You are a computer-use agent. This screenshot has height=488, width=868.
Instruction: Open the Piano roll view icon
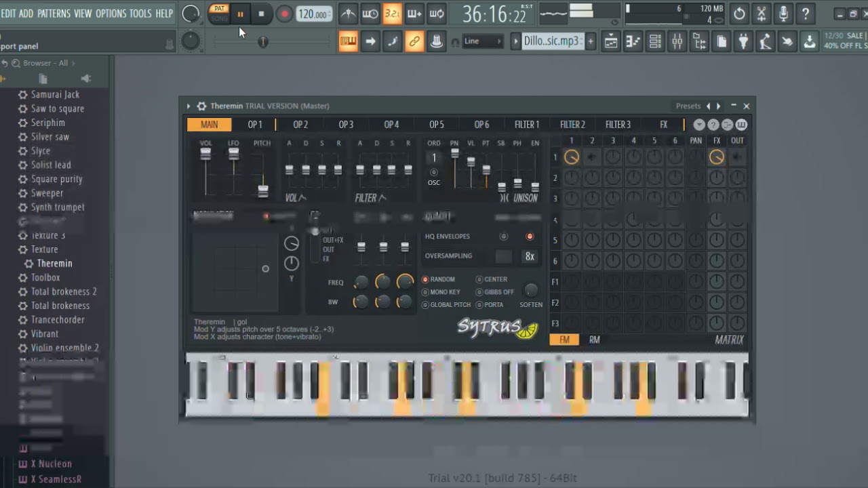pyautogui.click(x=633, y=41)
